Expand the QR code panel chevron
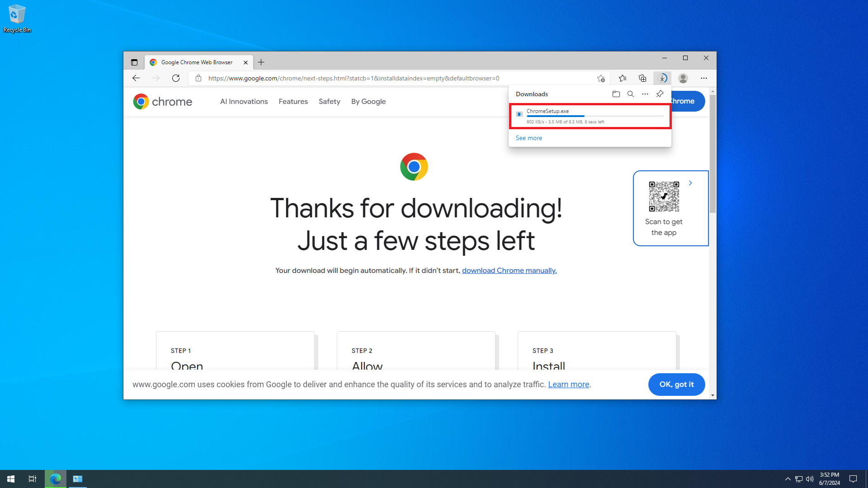 (x=690, y=183)
